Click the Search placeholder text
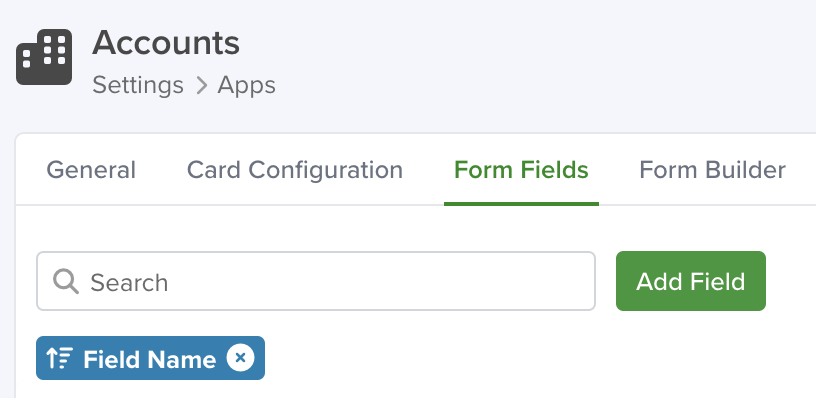 pyautogui.click(x=129, y=283)
